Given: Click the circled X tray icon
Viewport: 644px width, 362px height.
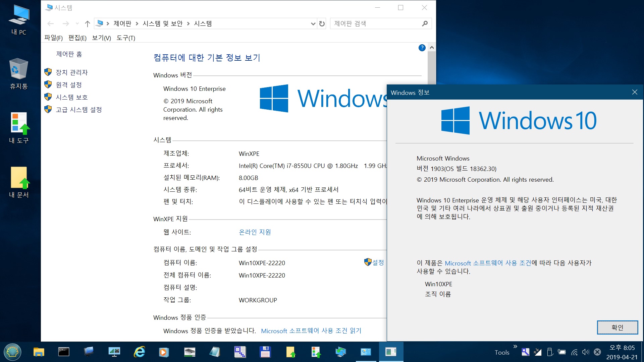Looking at the screenshot, I should coord(597,352).
